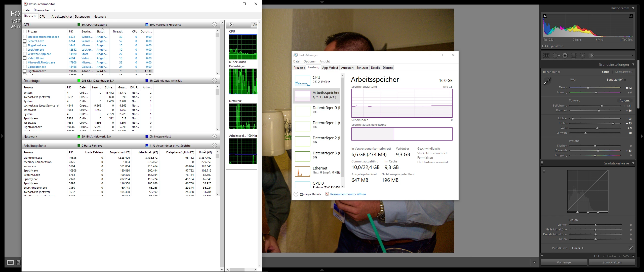This screenshot has height=272, width=644.
Task: Select the red eye correction tool
Action: pos(565,56)
